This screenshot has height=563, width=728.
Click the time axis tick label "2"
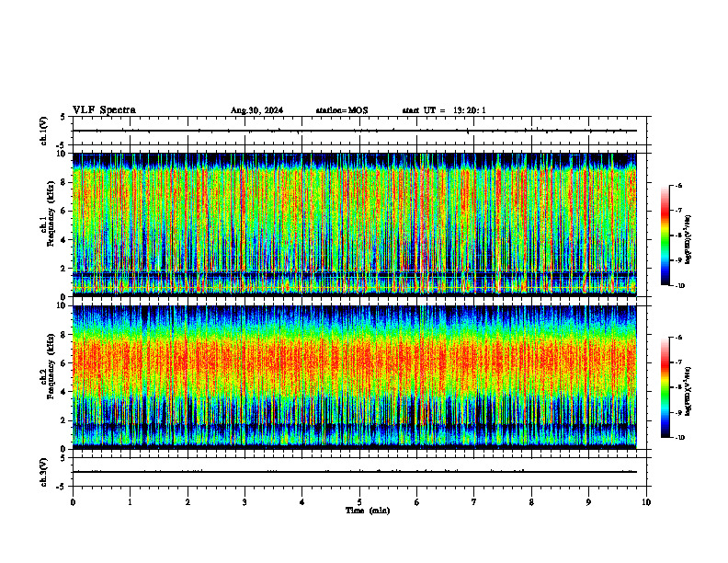point(188,502)
